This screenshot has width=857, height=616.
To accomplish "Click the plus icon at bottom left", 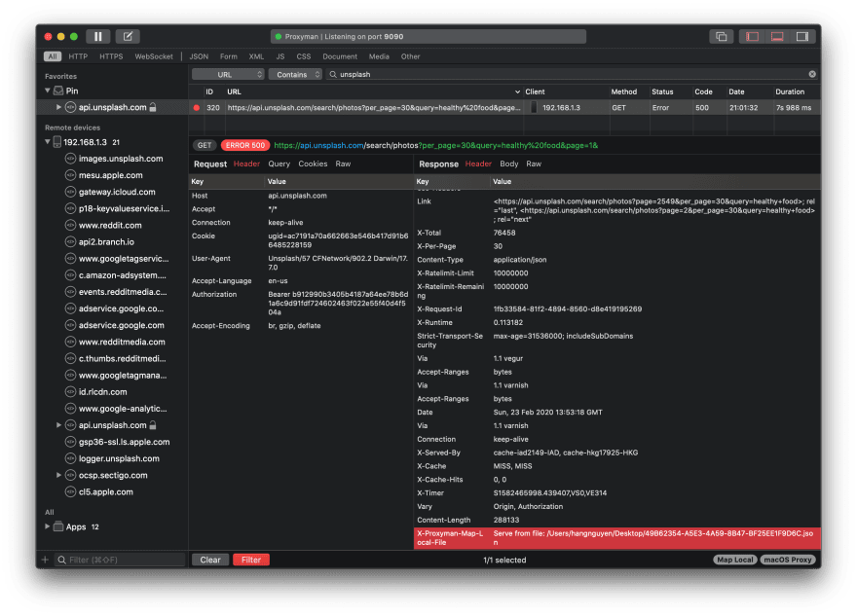I will pyautogui.click(x=46, y=560).
